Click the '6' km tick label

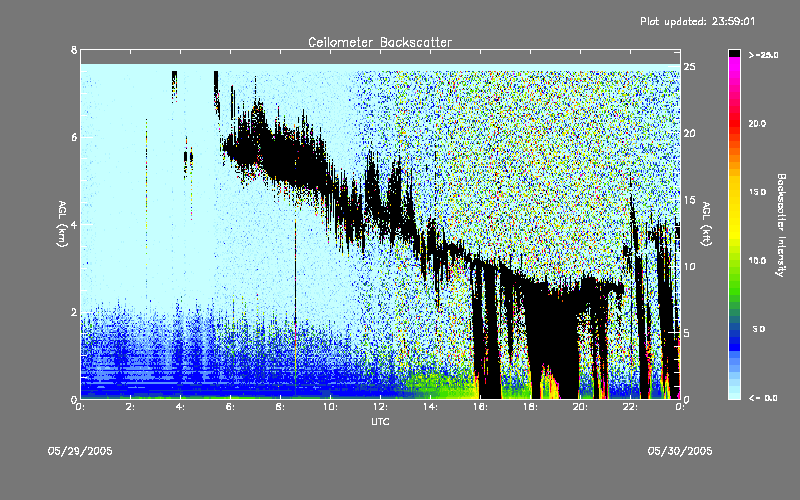[74, 137]
